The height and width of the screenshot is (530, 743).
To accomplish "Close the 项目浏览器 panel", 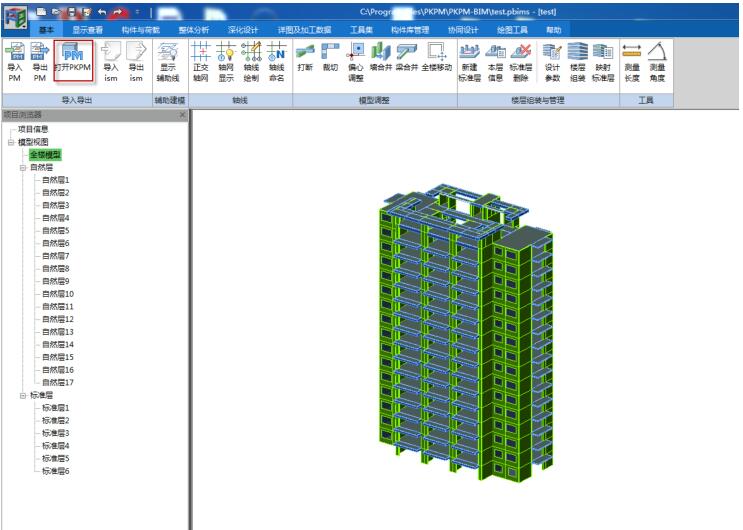I will point(182,116).
